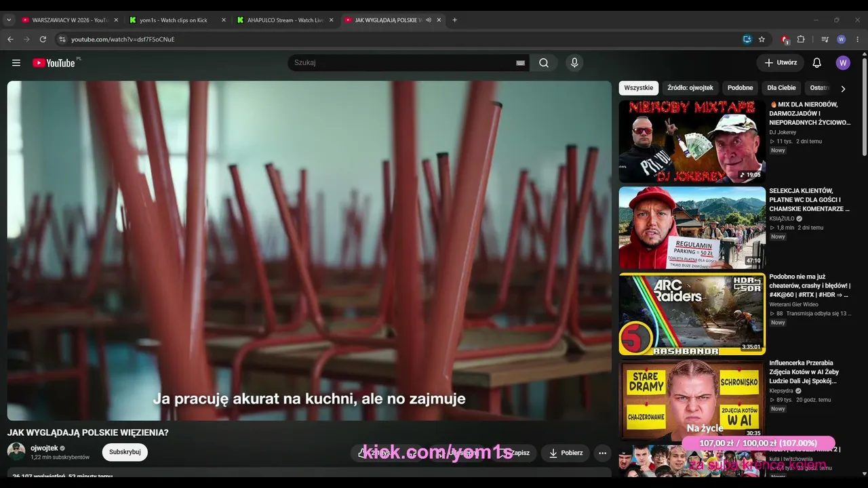The height and width of the screenshot is (488, 868).
Task: Click the video title JAK WYGLĄDAJĄ POLSKIE WIĘZIENIA?
Action: click(88, 432)
